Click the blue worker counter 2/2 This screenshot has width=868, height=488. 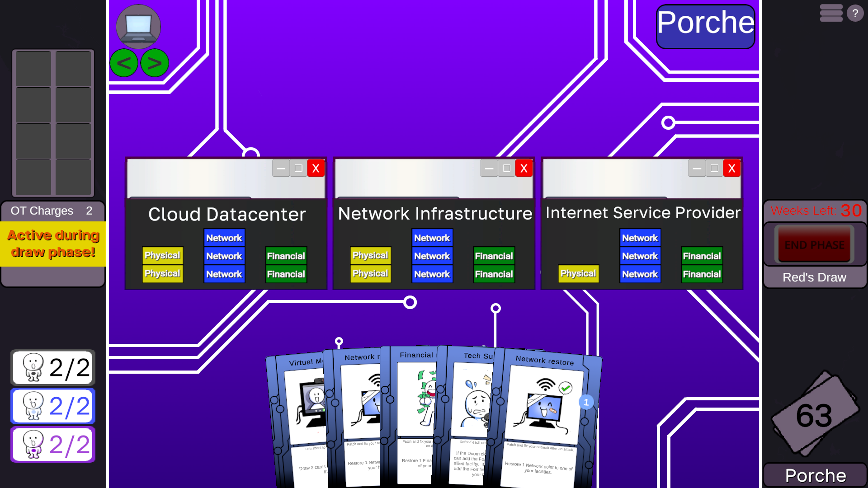tap(53, 406)
